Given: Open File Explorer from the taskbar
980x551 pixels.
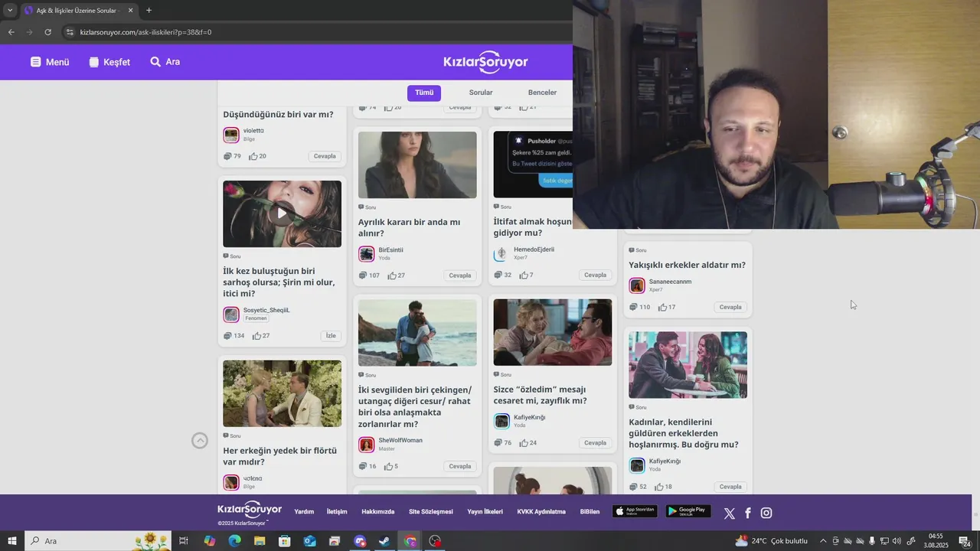Looking at the screenshot, I should click(260, 541).
